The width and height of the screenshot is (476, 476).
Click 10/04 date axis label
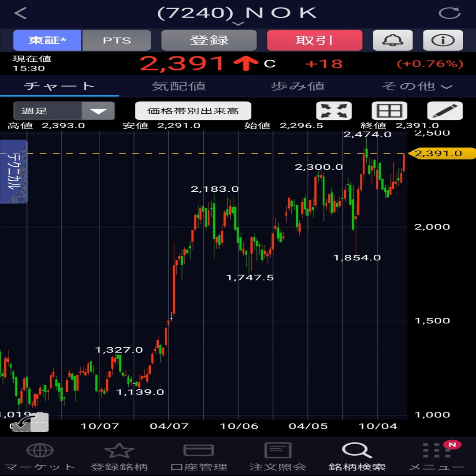coord(378,426)
